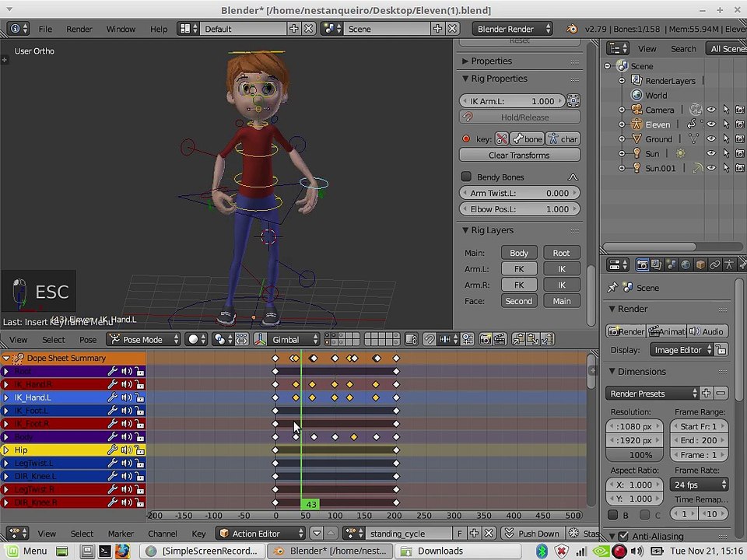The height and width of the screenshot is (560, 747).
Task: Expand the Properties panel in sidebar
Action: [x=465, y=61]
